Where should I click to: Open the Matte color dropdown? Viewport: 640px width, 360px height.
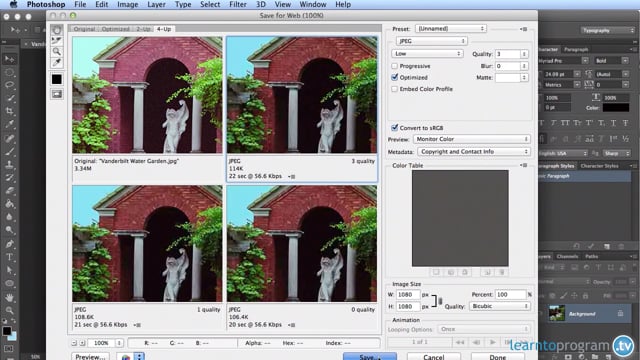click(x=524, y=78)
